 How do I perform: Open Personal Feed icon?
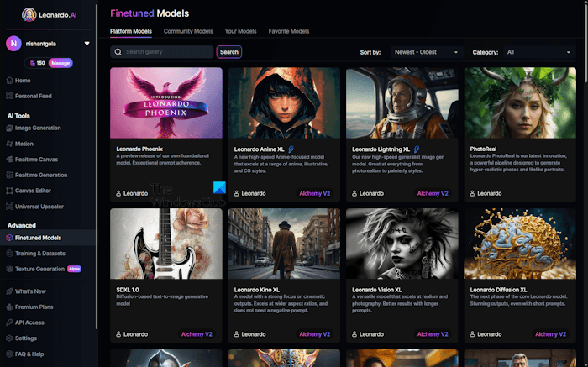[9, 96]
